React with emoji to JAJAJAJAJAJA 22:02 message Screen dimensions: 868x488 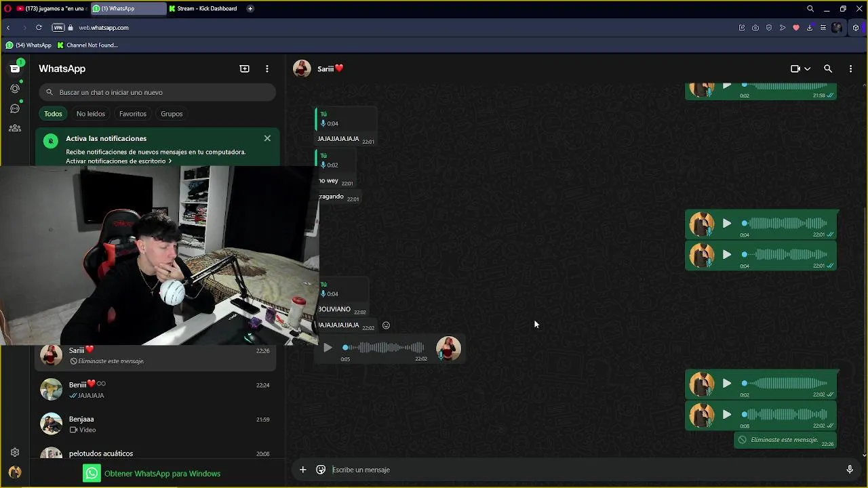(x=386, y=325)
